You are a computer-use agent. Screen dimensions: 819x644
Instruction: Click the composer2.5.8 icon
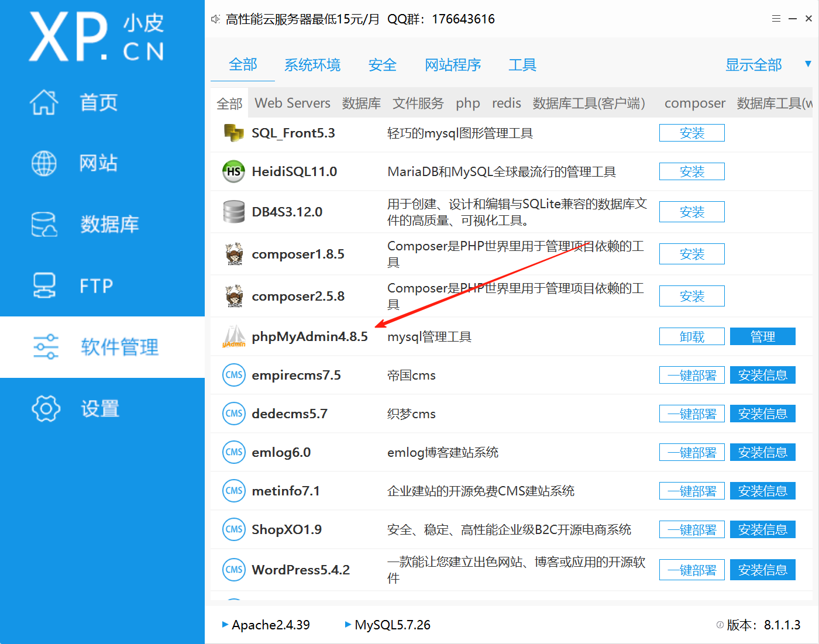[x=235, y=296]
